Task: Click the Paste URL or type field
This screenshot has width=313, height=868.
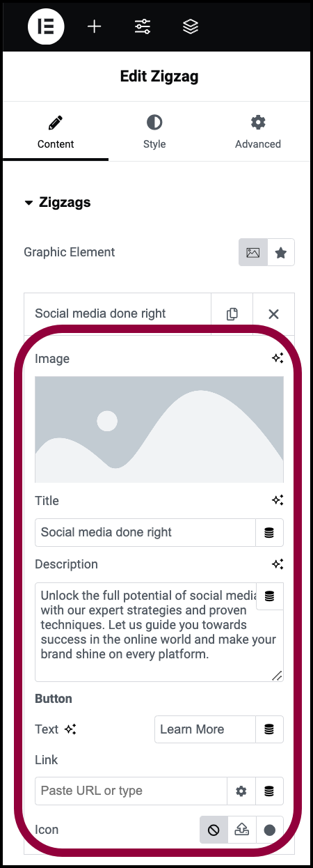Action: 131,791
